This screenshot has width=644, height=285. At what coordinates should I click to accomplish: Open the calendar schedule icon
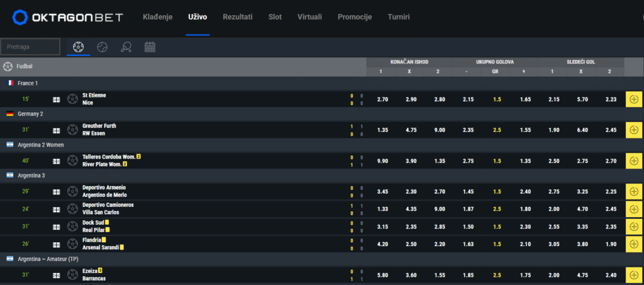[150, 47]
